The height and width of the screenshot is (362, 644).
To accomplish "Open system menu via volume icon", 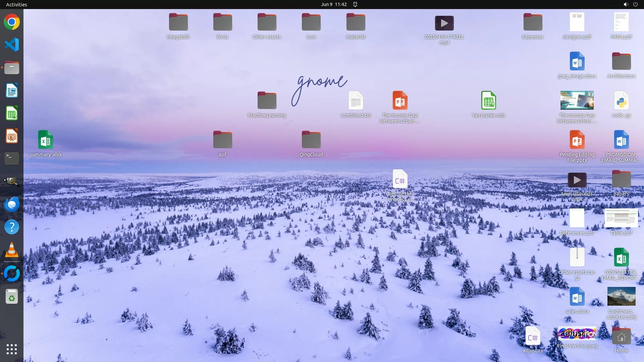I will 626,4.
